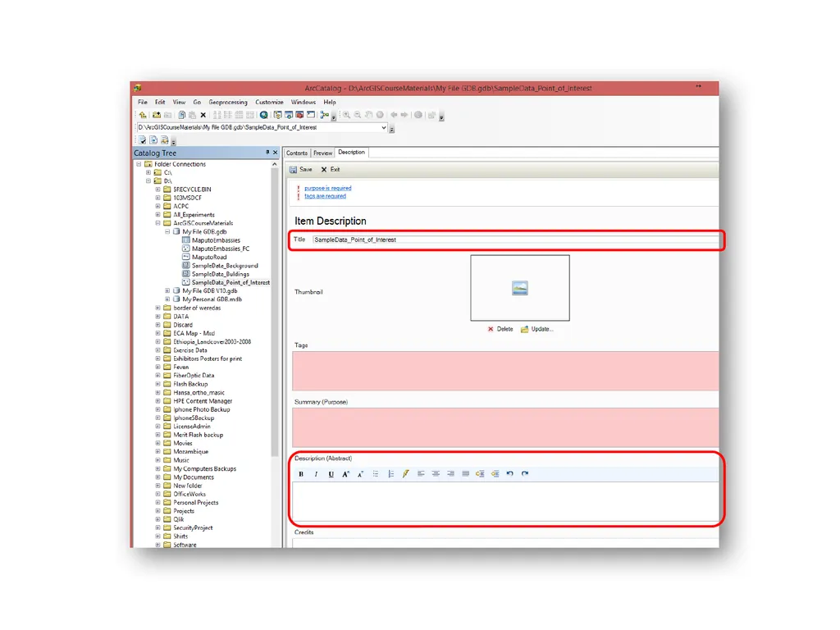Select MaputoRoad in the Catalog Tree
Viewport: 840px width, 630px height.
click(x=209, y=257)
